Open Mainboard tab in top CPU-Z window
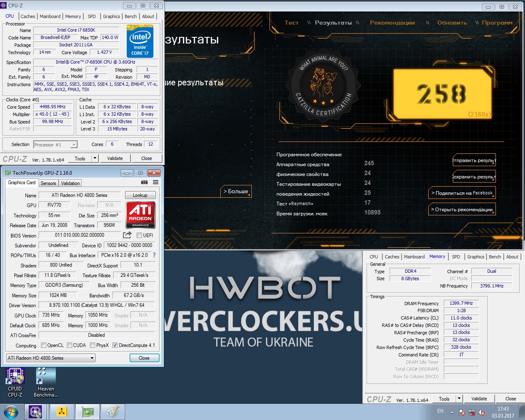 50,16
